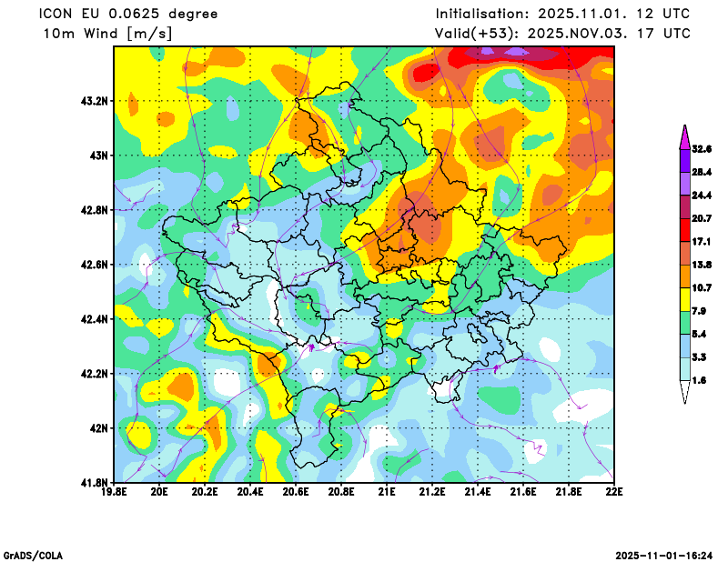
Task: Select the bright red legend swatch above 17.1
Action: tap(684, 230)
